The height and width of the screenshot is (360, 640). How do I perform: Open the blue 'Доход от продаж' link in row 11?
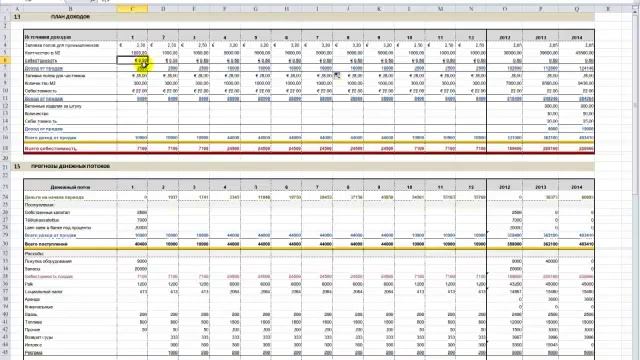(x=44, y=98)
